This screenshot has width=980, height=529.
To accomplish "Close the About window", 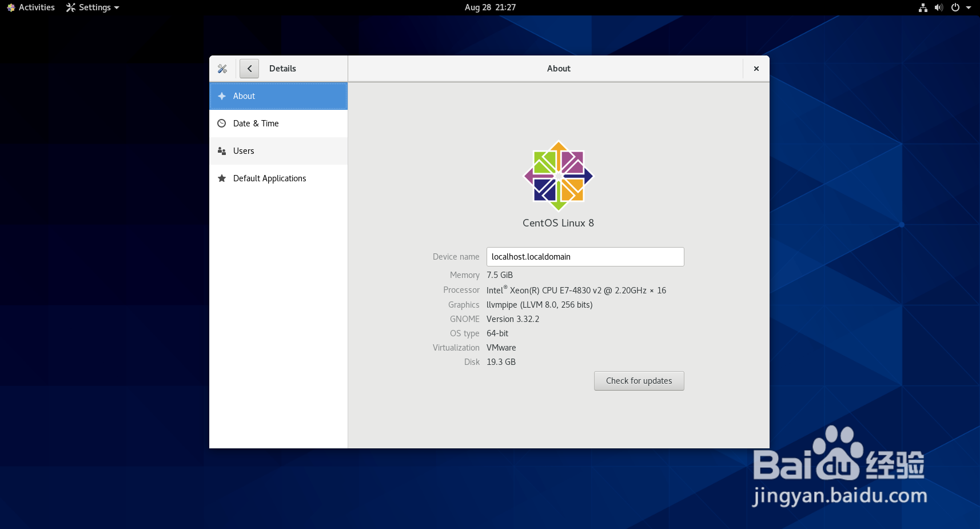I will tap(756, 69).
